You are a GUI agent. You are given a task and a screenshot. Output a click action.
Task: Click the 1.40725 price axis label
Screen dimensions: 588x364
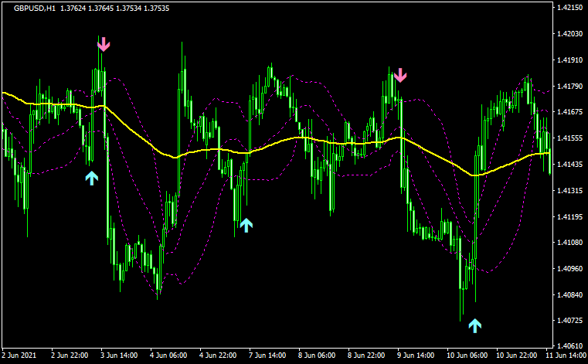569,320
